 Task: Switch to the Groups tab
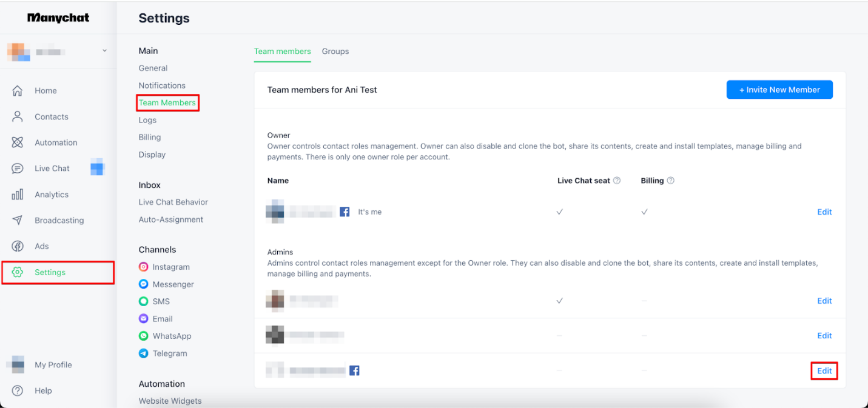(335, 52)
